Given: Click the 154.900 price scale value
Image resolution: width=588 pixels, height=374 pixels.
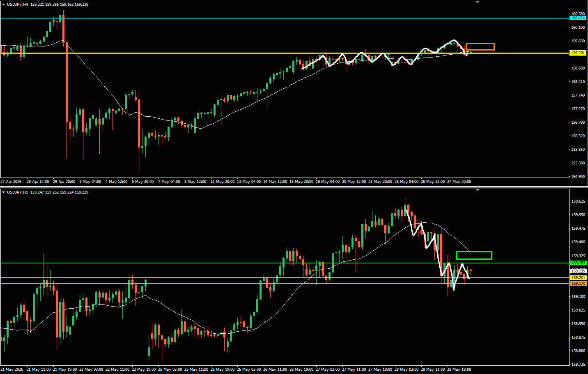Looking at the screenshot, I should 578,177.
